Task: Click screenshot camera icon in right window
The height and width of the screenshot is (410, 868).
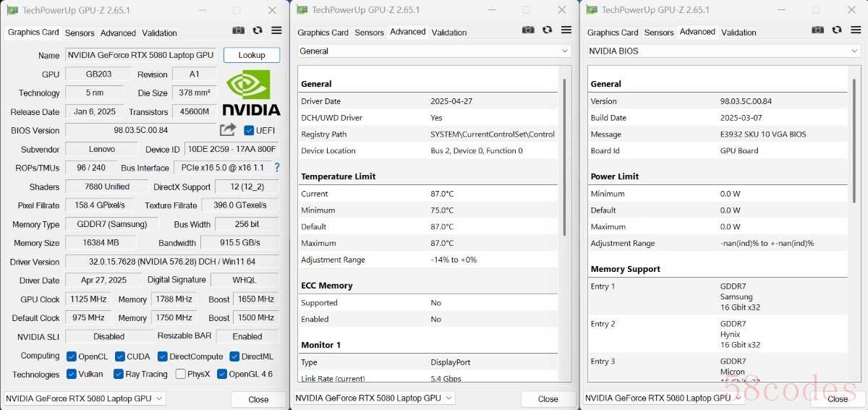Action: [817, 30]
